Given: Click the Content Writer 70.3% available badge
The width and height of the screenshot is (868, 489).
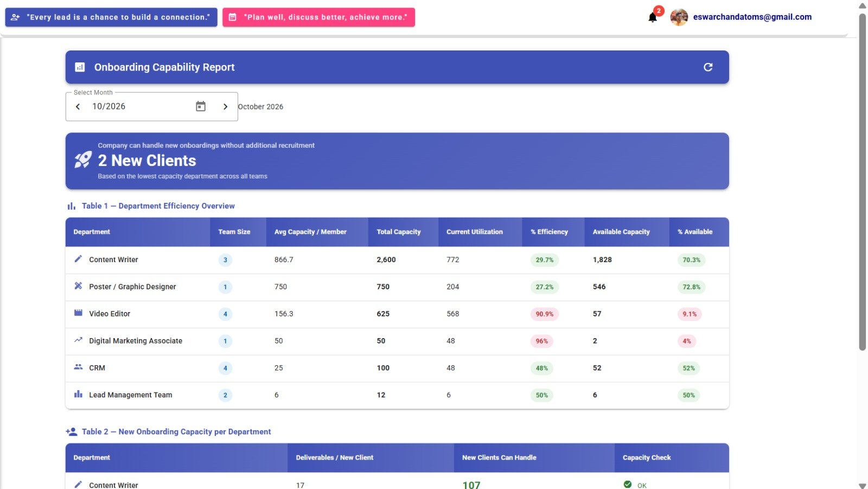Looking at the screenshot, I should pos(692,260).
